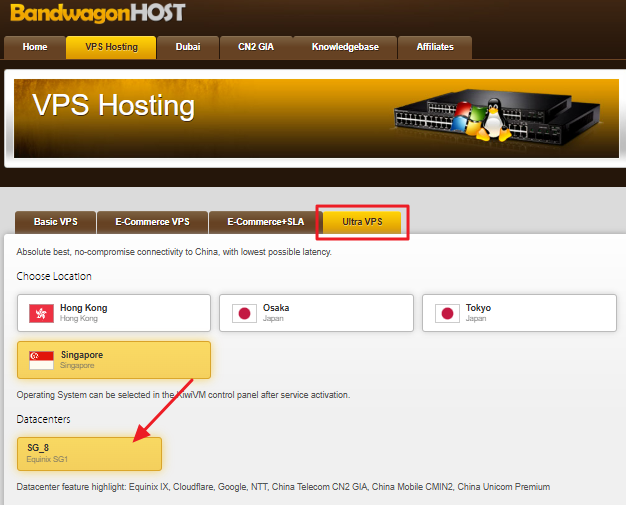
Task: Choose the Tokyo location card
Action: 519,313
